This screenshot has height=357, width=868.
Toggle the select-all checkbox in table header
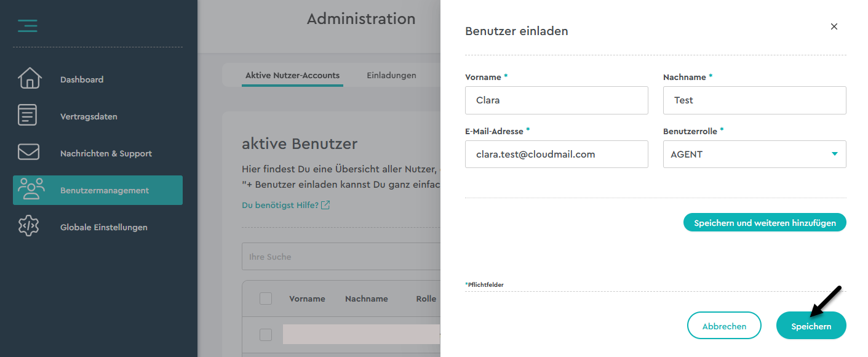[x=266, y=299]
